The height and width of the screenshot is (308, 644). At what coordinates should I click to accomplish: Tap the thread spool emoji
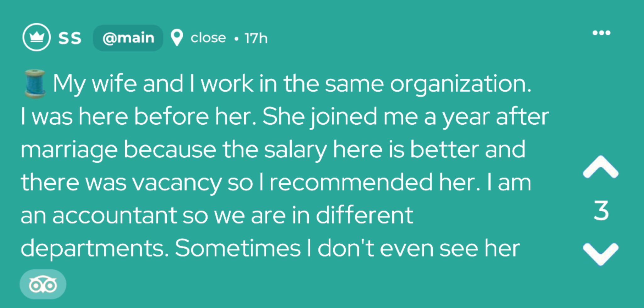coord(34,84)
